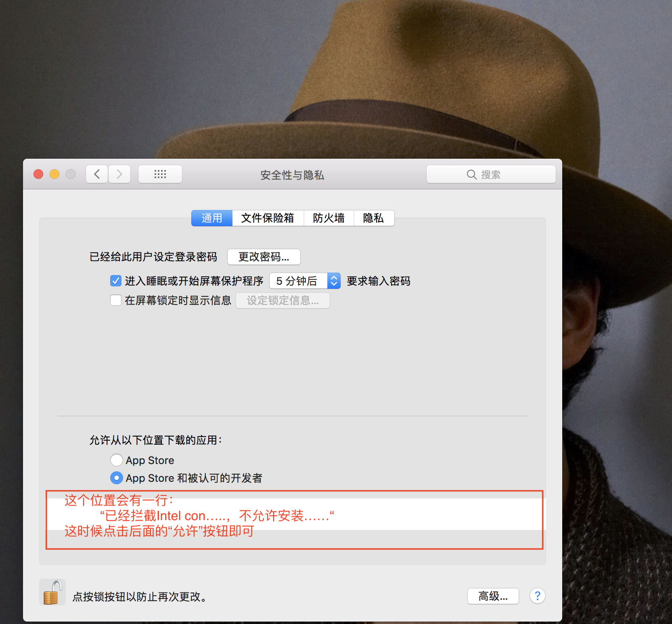
Task: Click the 更改密码 button
Action: click(x=264, y=257)
